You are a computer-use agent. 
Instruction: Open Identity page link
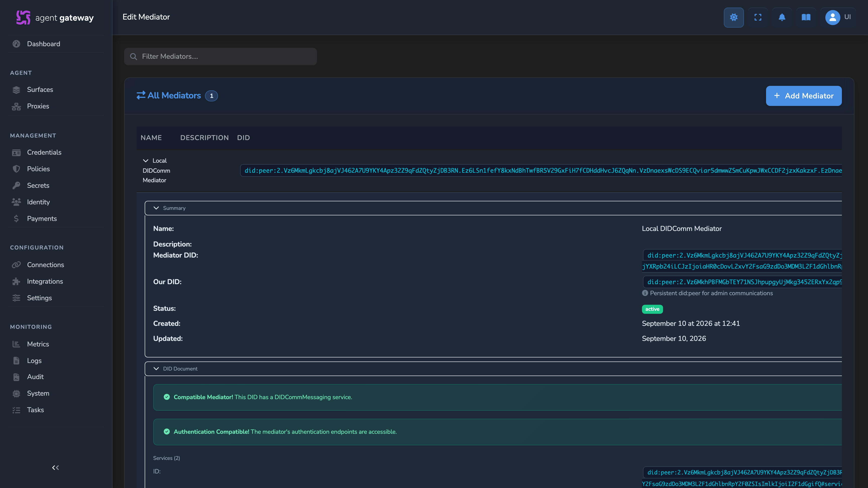[x=38, y=202]
